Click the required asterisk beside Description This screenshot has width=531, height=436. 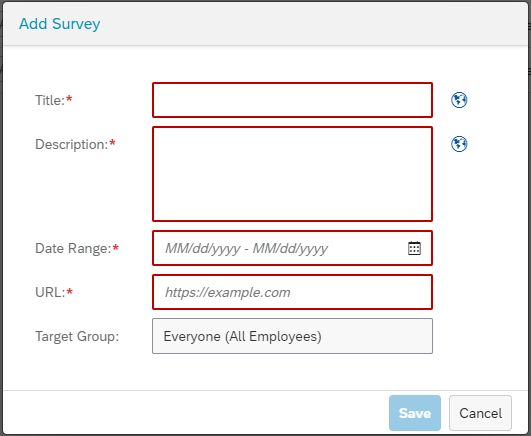[112, 143]
